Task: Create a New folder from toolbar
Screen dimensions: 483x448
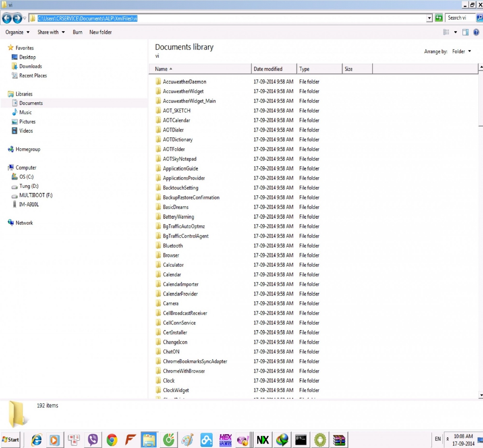Action: coord(101,32)
